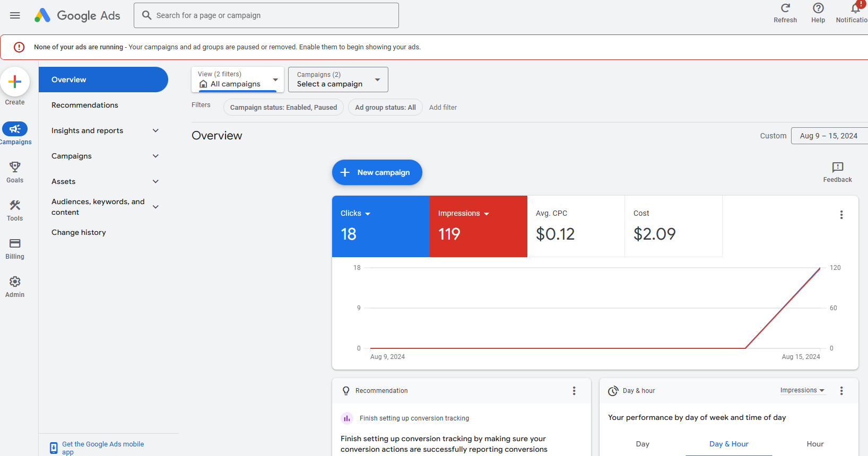Open Get the Google Ads mobile app link
The width and height of the screenshot is (868, 456).
tap(103, 448)
